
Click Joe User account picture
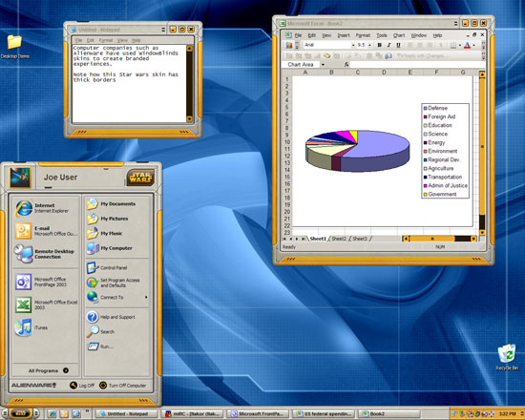pyautogui.click(x=20, y=178)
